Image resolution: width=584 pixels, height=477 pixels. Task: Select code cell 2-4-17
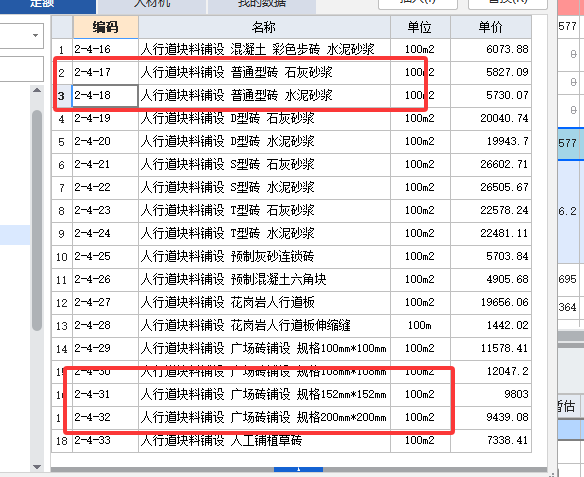(x=105, y=72)
